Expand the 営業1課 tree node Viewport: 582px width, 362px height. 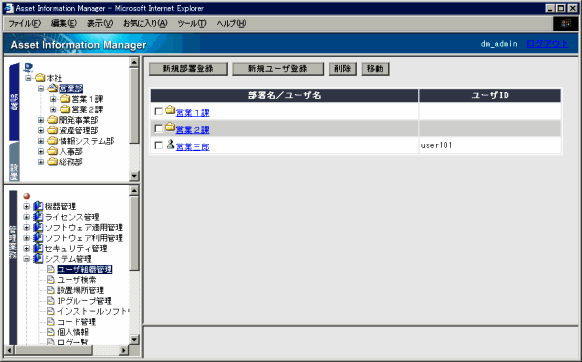coord(53,99)
